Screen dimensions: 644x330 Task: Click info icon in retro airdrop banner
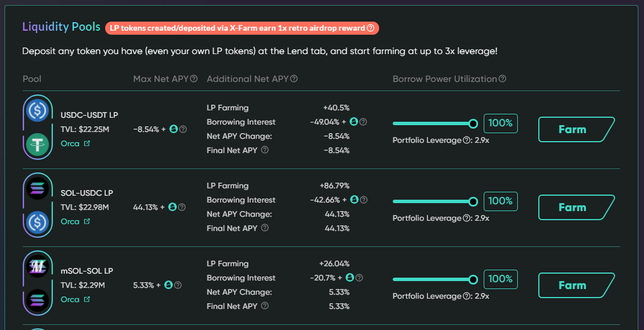pyautogui.click(x=371, y=28)
